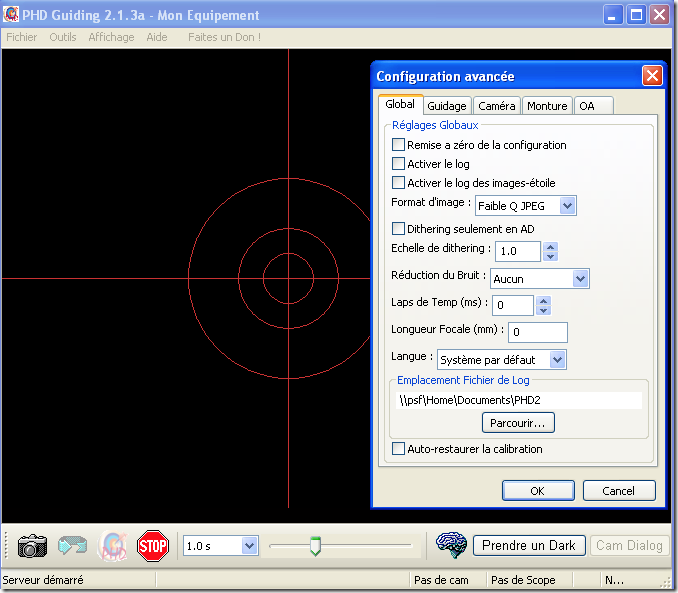Increase Laps de Temp value
The width and height of the screenshot is (678, 593).
[544, 301]
